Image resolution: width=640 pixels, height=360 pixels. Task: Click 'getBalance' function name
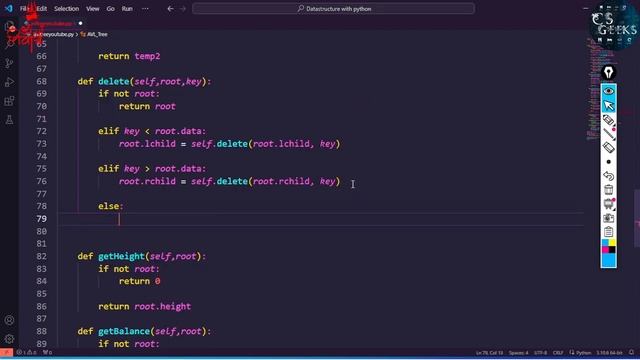point(124,331)
